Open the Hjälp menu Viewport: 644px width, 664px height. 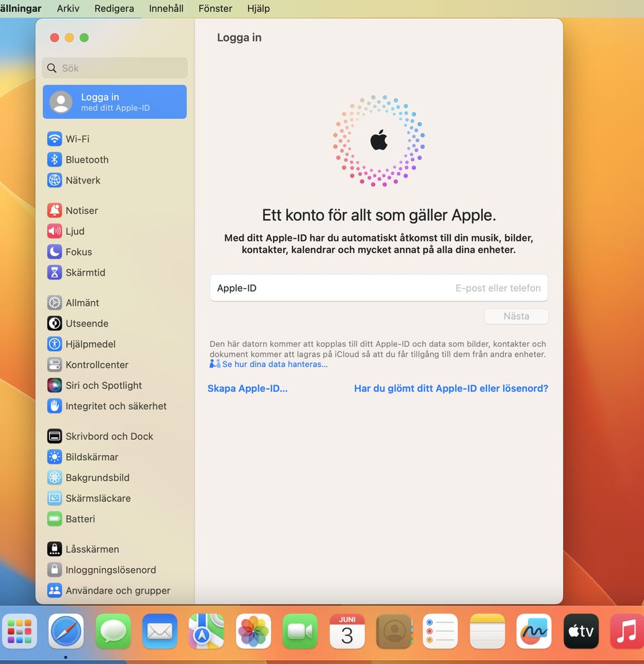click(258, 9)
